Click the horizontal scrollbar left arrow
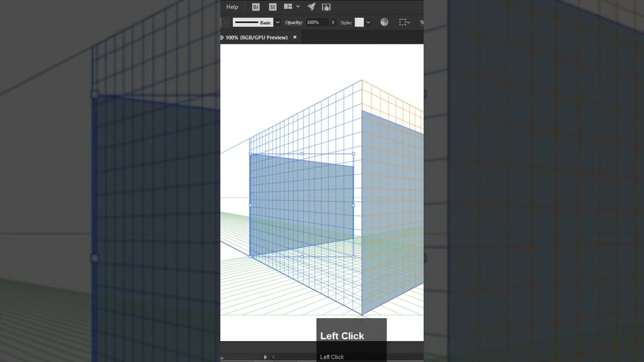644x362 pixels. pos(273,357)
